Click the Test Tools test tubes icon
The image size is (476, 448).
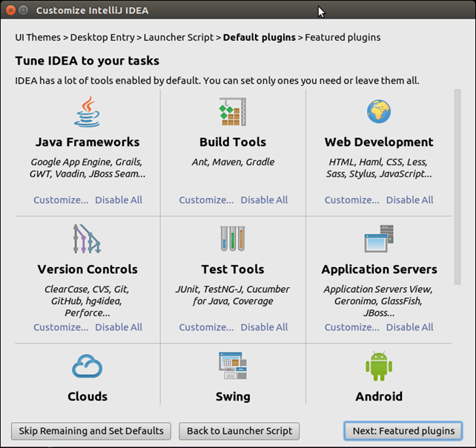coord(233,239)
